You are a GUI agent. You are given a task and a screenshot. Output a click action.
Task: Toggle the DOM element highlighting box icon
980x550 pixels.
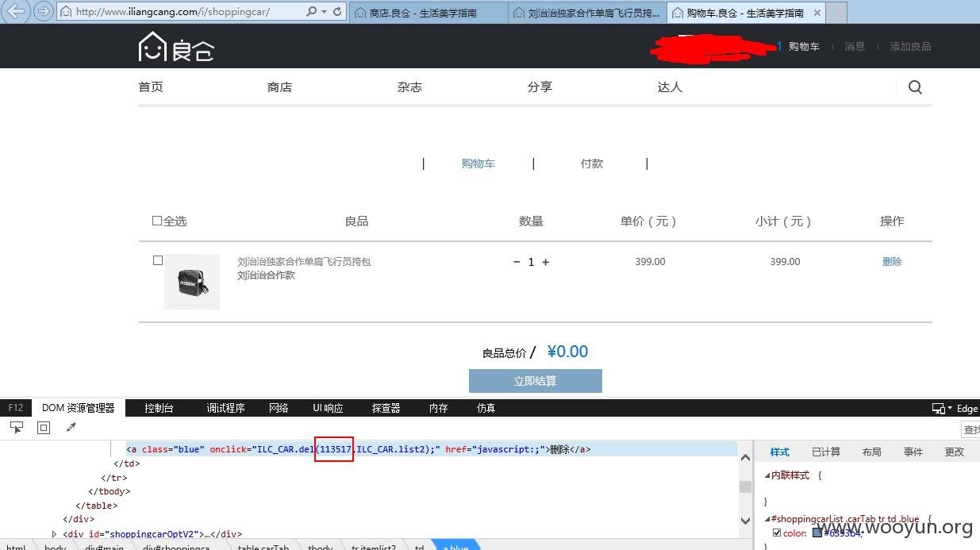[x=44, y=428]
